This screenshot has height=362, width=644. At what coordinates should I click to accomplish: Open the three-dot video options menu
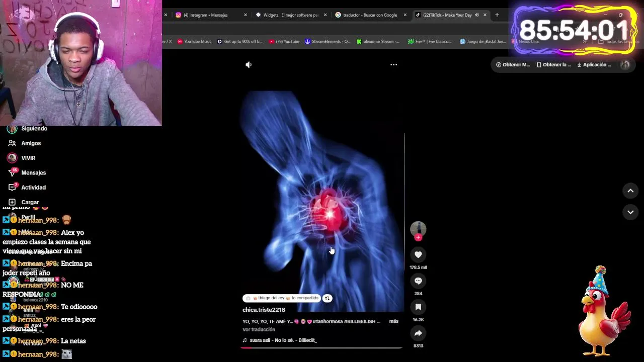pyautogui.click(x=393, y=64)
